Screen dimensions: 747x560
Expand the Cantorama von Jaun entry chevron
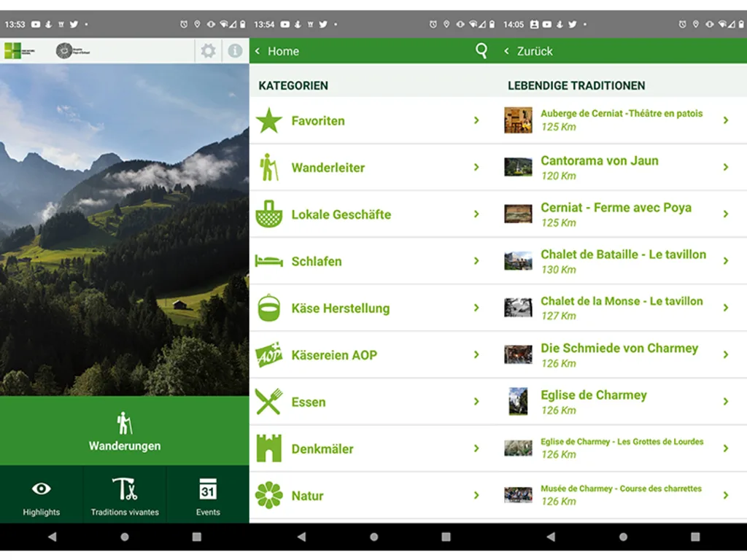point(725,167)
